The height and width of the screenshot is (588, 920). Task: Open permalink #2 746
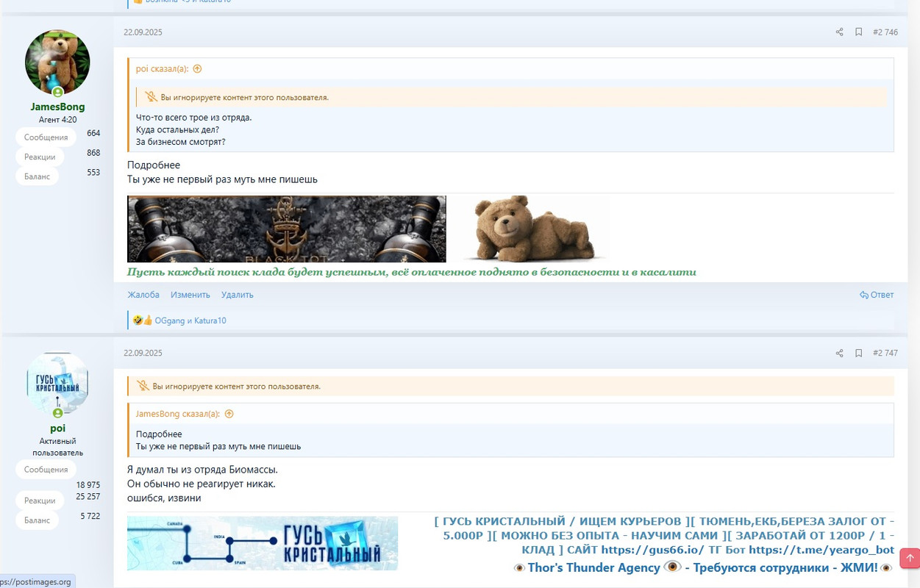[x=885, y=32]
